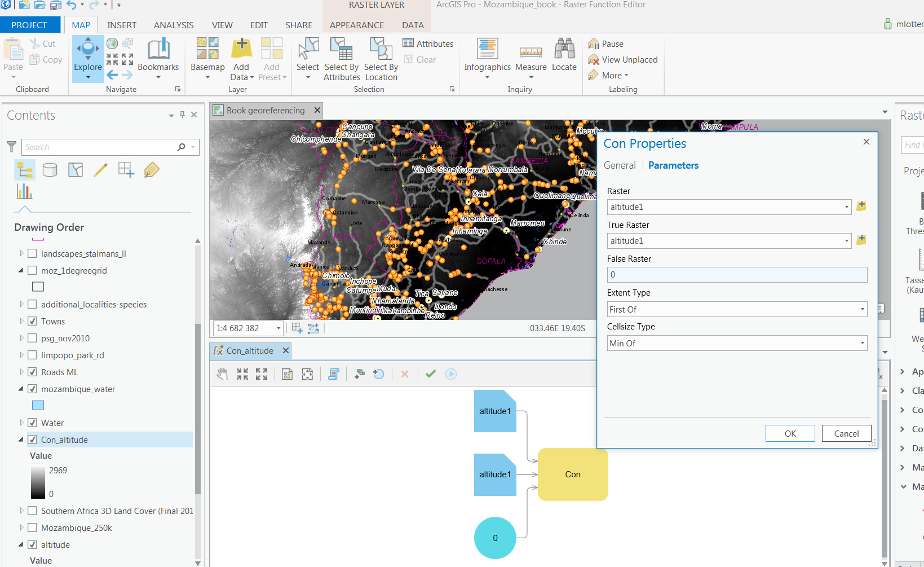Open the Extent Type dropdown
Screen dimensions: 924x567
tap(737, 310)
